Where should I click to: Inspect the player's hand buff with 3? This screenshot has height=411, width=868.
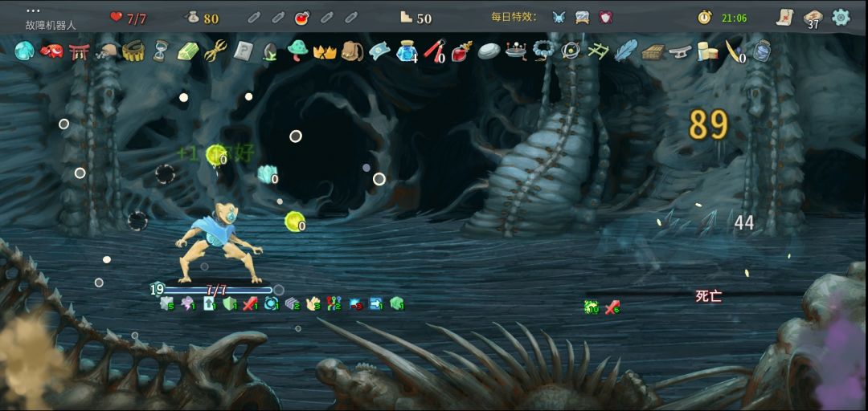pos(313,303)
